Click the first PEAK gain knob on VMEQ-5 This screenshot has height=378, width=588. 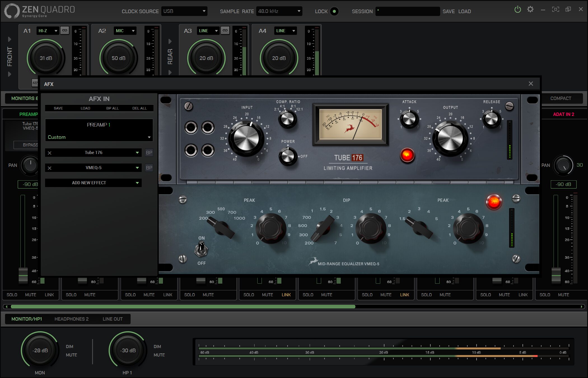click(270, 228)
